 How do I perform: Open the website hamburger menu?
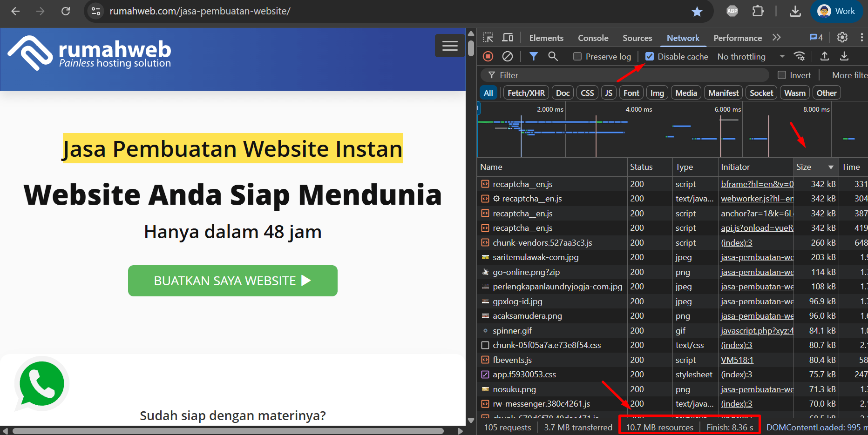coord(449,46)
